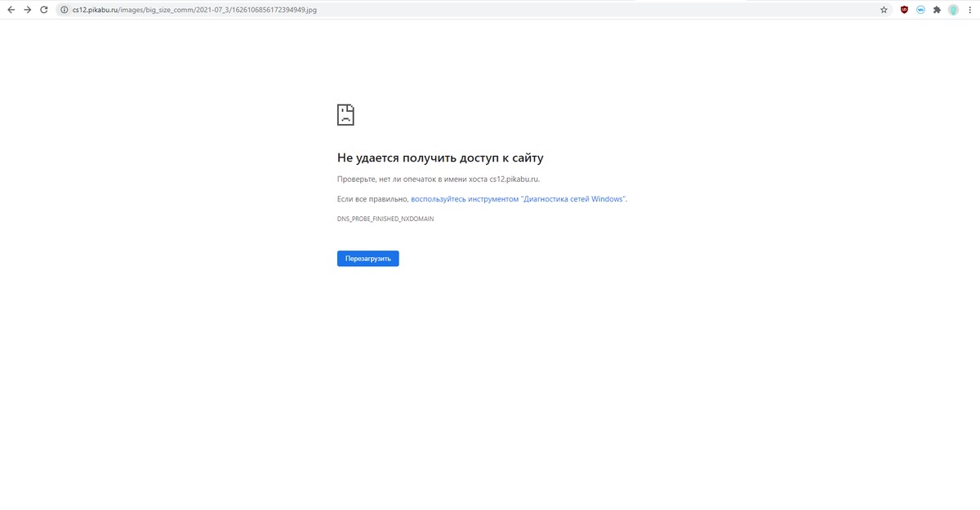Open the Extensions puzzle piece menu

click(x=937, y=10)
